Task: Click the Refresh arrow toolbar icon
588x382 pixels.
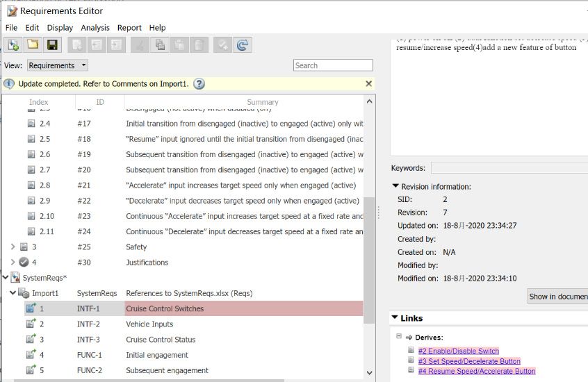Action: (242, 45)
